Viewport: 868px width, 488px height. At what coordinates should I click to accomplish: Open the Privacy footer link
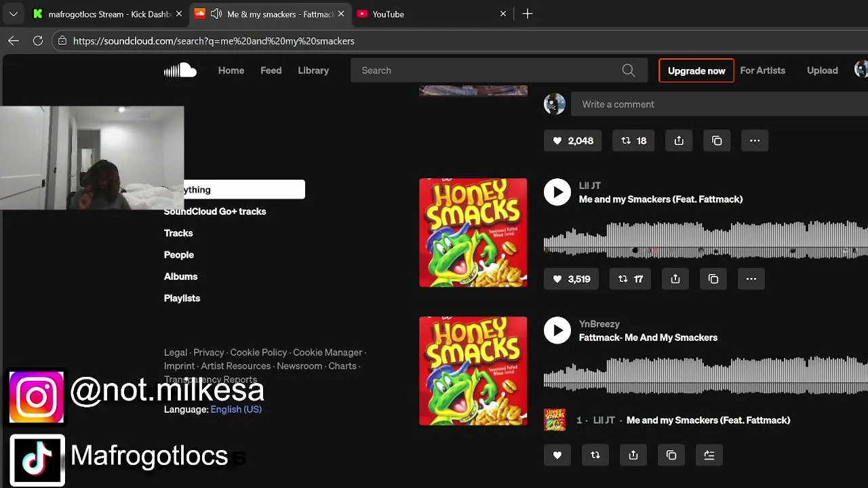click(x=209, y=352)
